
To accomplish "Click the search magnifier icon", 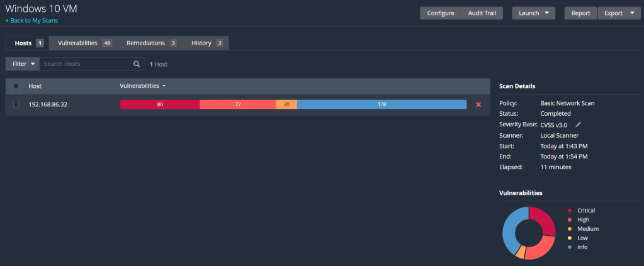I will (137, 64).
